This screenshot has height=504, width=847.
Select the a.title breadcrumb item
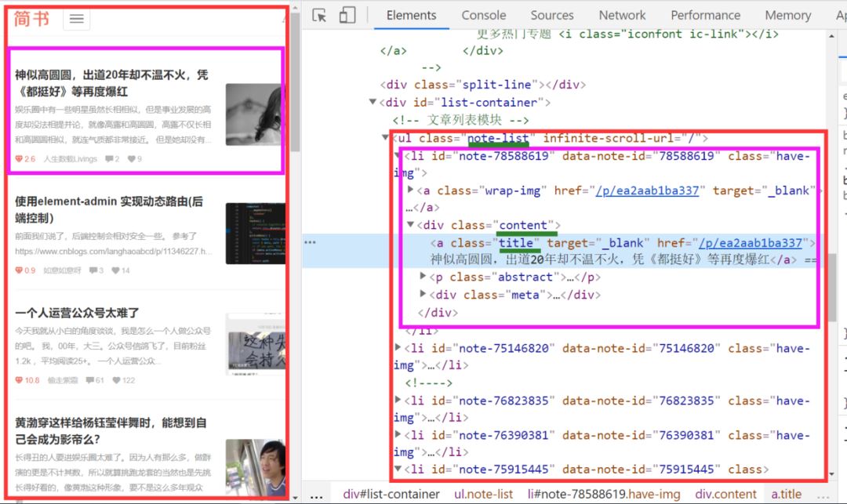pyautogui.click(x=787, y=494)
